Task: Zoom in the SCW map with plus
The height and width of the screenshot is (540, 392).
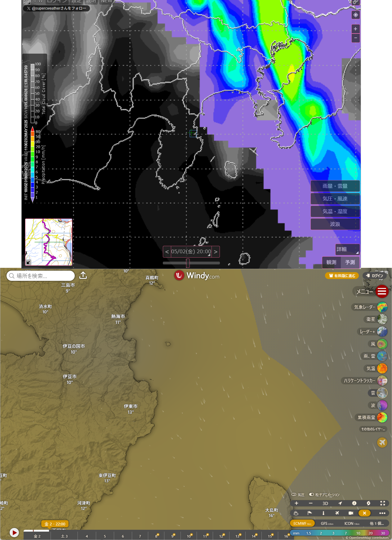Action: [x=355, y=29]
